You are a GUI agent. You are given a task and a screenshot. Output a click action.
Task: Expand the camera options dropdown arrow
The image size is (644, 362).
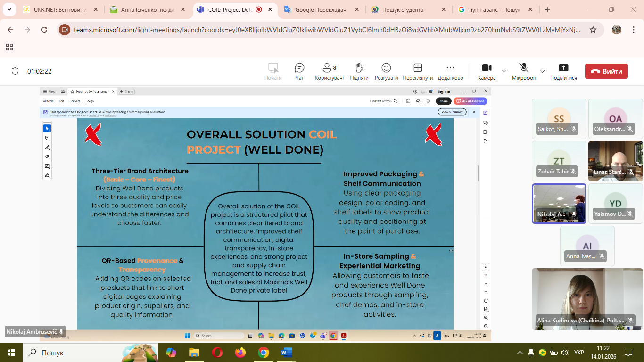tap(504, 72)
